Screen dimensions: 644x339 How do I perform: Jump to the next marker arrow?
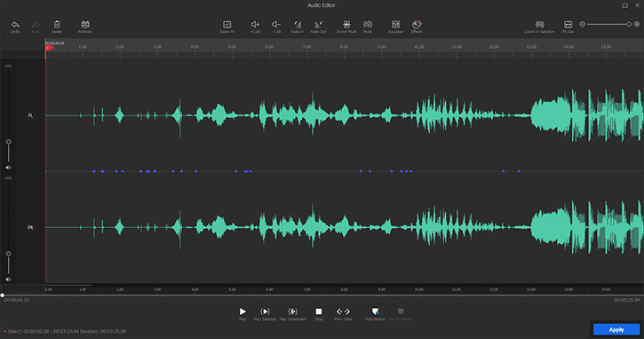coord(347,311)
